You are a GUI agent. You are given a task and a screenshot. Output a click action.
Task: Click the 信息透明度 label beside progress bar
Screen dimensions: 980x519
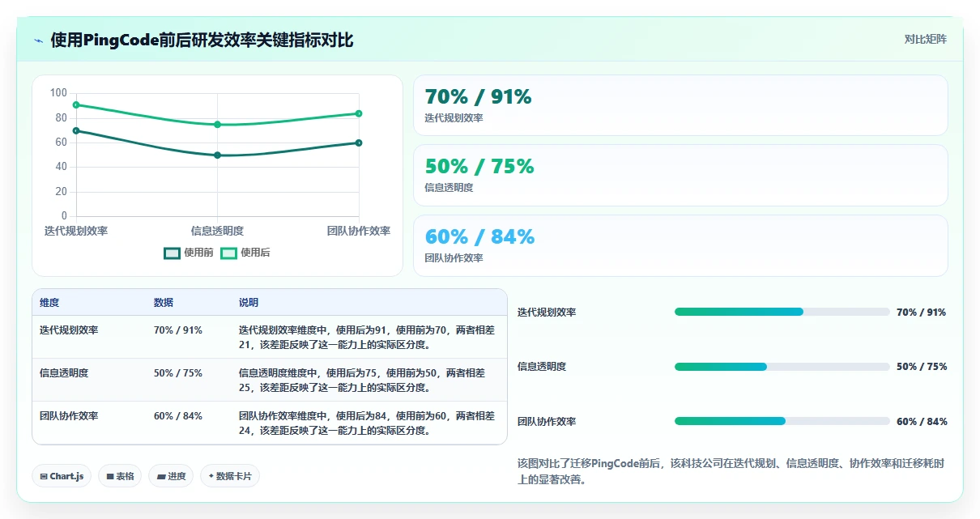point(542,367)
